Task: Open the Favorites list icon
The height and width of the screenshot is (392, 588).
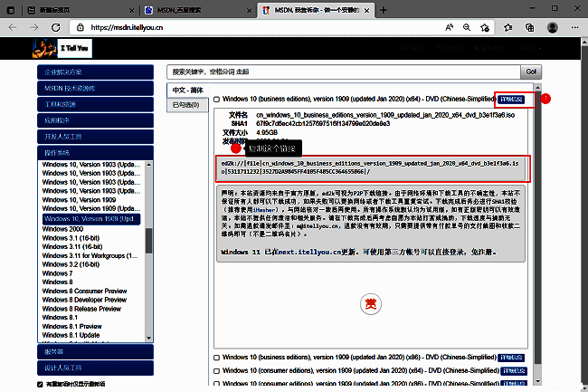Action: (x=508, y=27)
